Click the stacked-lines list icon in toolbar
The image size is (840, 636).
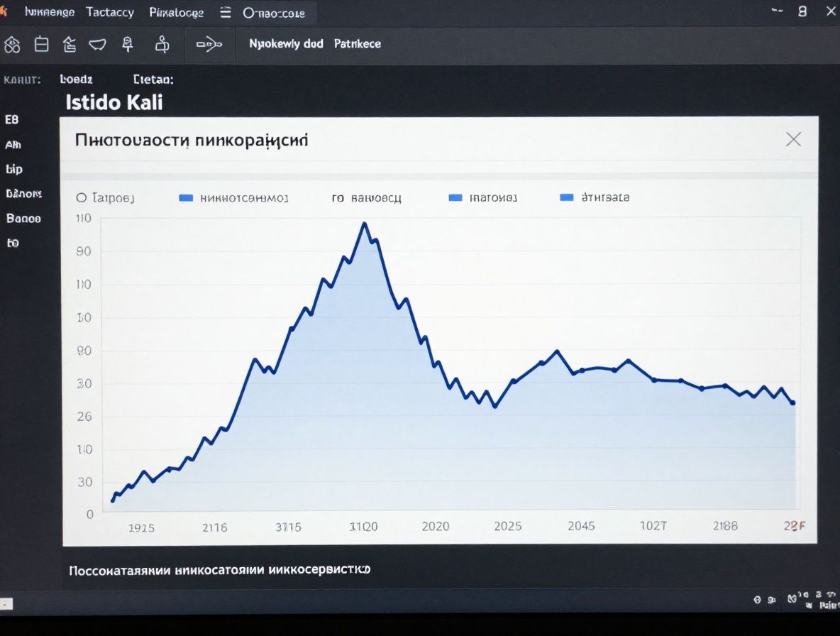[70, 44]
